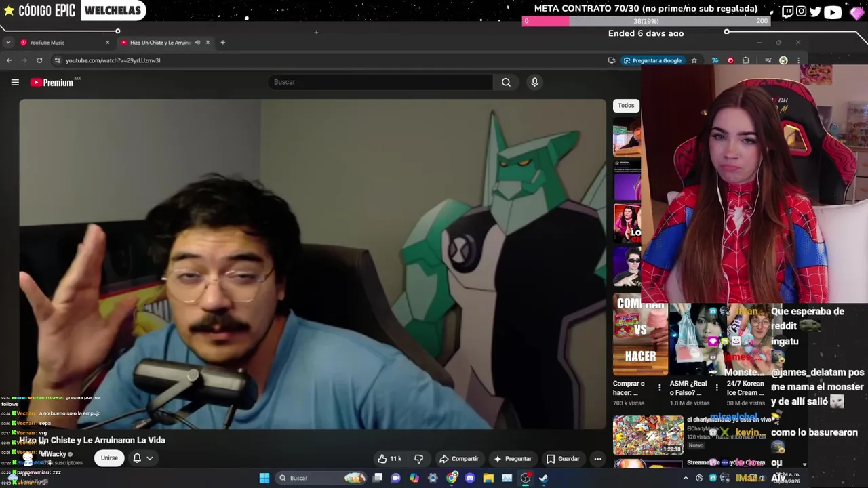The image size is (868, 488).
Task: Open Steam from taskbar
Action: pos(543,478)
